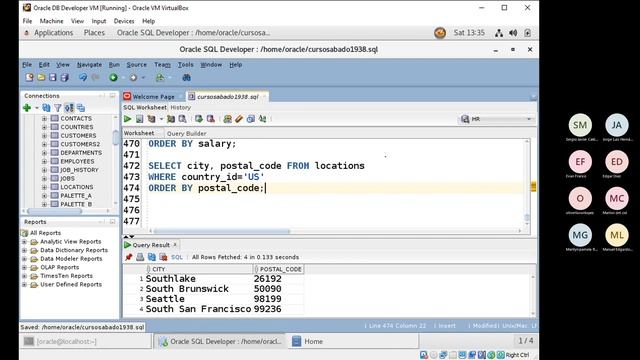The image size is (640, 360).
Task: Select the DEPARTMENTS table in tree
Action: (81, 153)
